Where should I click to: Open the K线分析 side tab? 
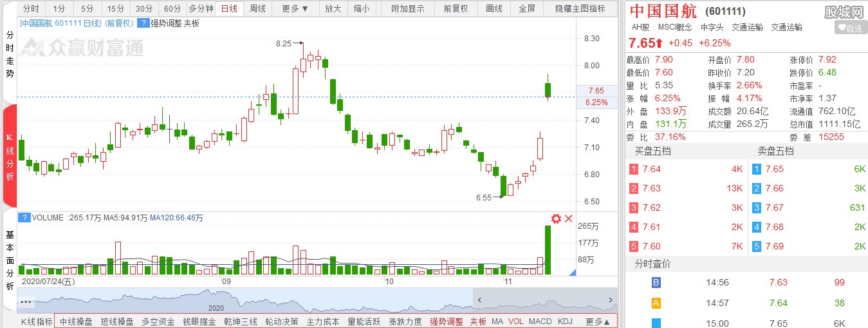pyautogui.click(x=10, y=157)
